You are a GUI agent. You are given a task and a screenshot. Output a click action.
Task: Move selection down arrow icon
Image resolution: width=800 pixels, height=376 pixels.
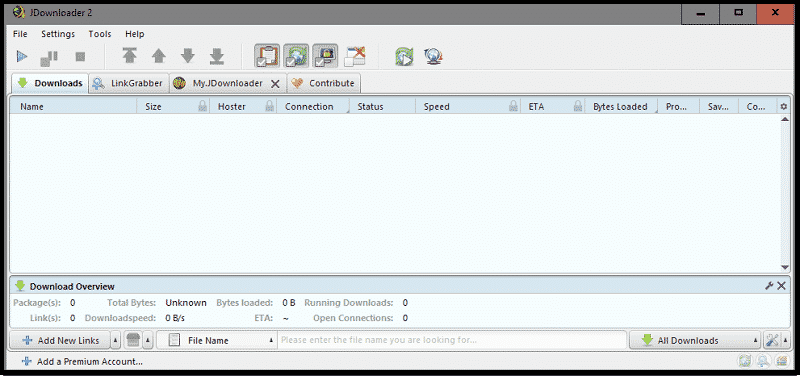tap(188, 56)
